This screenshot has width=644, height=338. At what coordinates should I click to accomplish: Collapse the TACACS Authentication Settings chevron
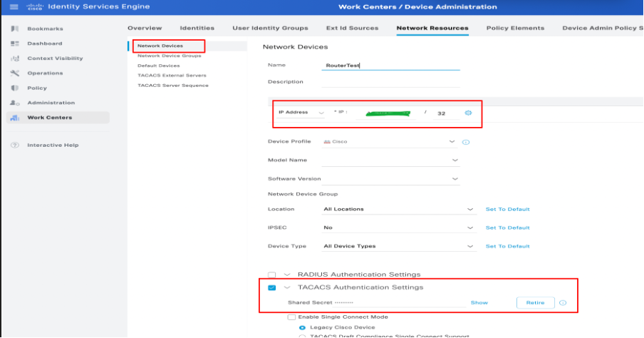(x=287, y=287)
